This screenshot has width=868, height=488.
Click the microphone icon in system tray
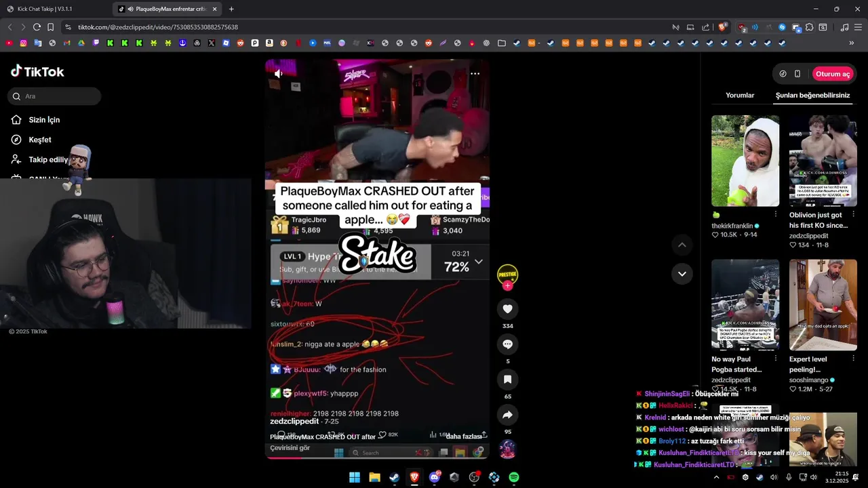coord(788,477)
